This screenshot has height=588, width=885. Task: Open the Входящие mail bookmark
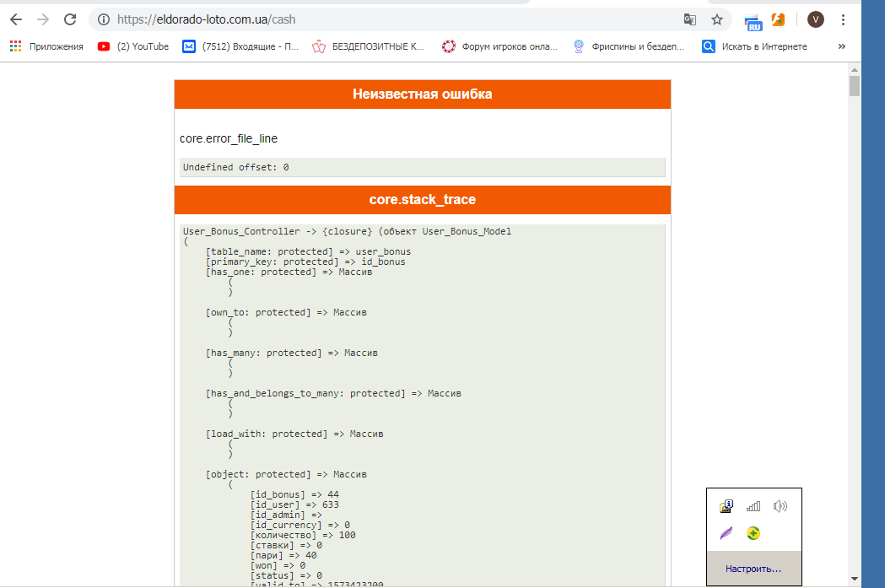click(240, 46)
